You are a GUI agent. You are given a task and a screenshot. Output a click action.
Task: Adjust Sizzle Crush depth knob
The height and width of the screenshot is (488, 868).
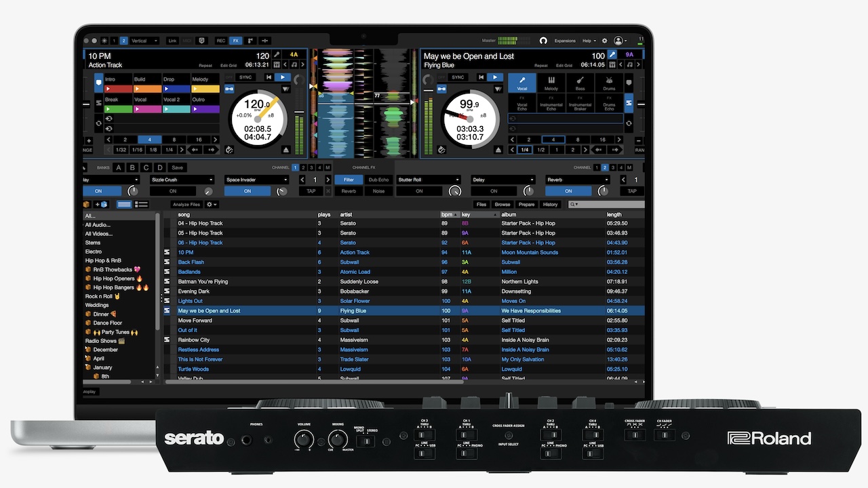(x=208, y=192)
